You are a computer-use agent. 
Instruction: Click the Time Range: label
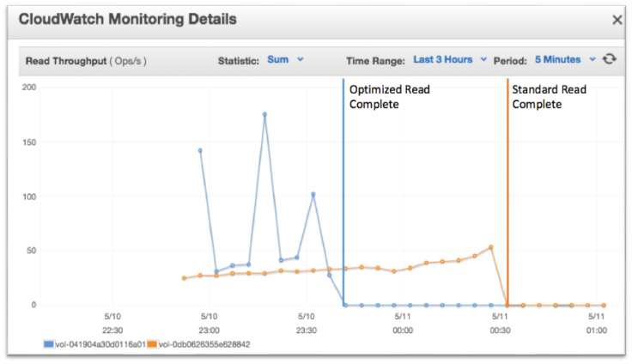tap(375, 61)
